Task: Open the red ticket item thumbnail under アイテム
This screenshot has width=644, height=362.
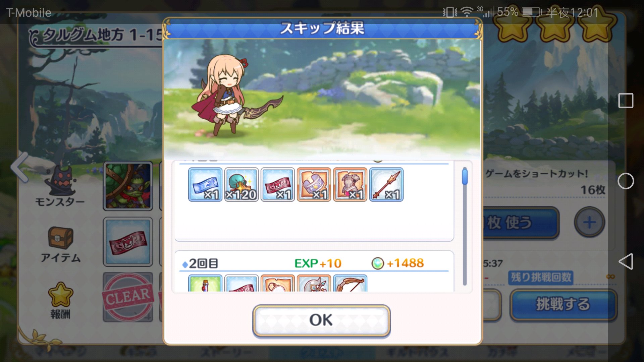Action: point(128,242)
